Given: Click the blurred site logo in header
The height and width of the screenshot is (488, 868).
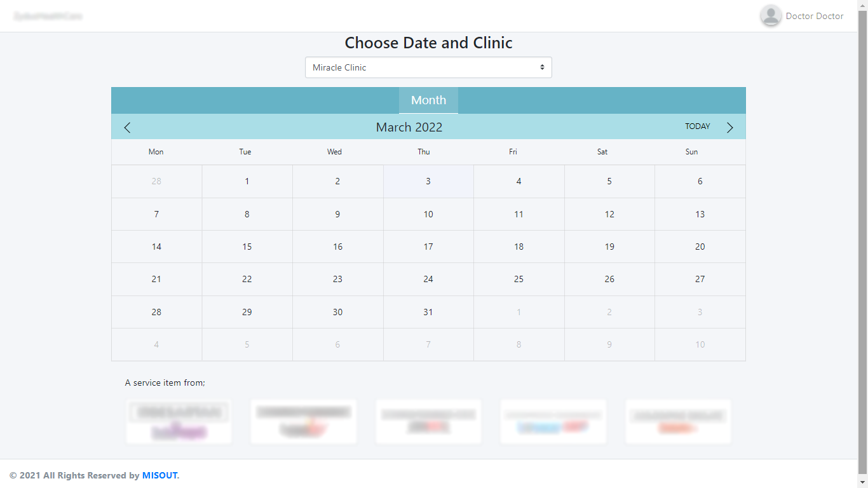Looking at the screenshot, I should point(48,16).
